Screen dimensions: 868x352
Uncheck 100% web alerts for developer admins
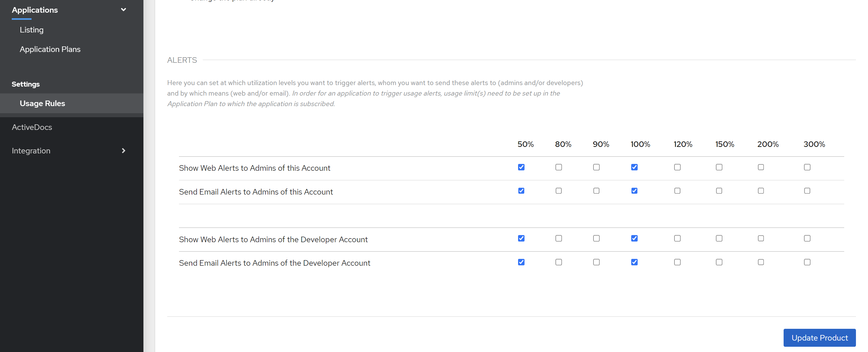[x=634, y=238]
